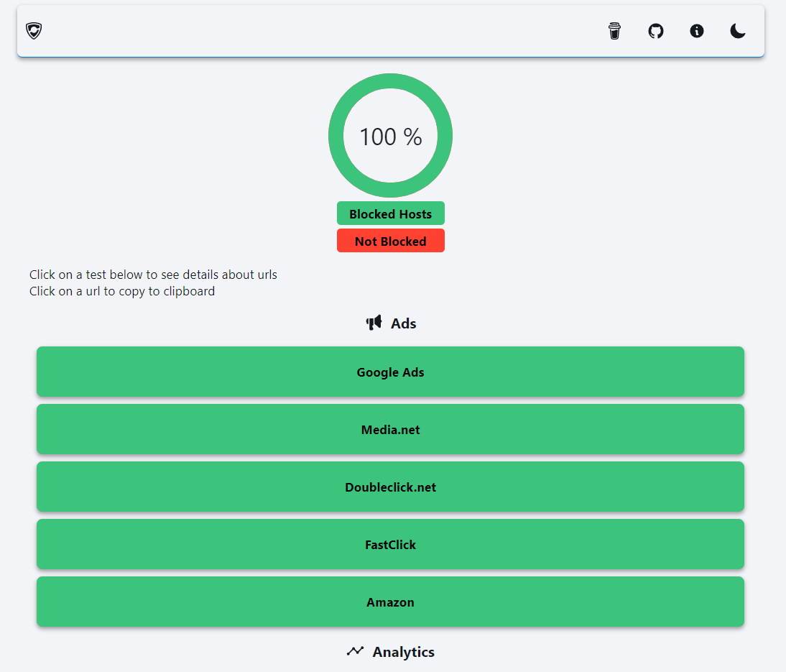Screen dimensions: 786x672
Task: Click the Ads section heading text
Action: [x=403, y=323]
